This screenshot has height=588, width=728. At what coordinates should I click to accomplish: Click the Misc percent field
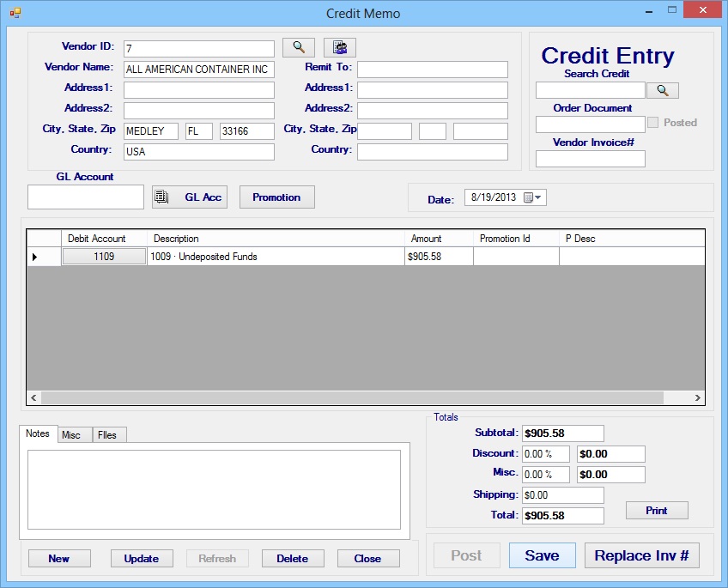coord(545,475)
